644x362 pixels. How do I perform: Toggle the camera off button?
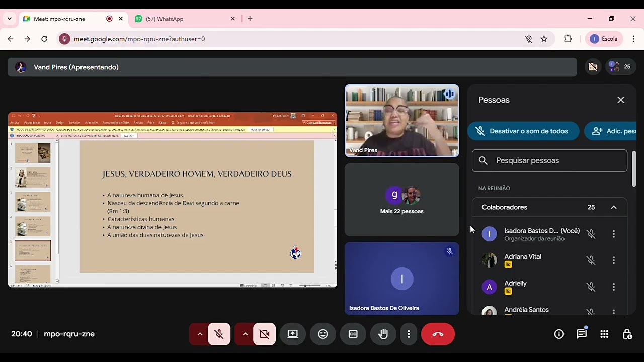265,334
